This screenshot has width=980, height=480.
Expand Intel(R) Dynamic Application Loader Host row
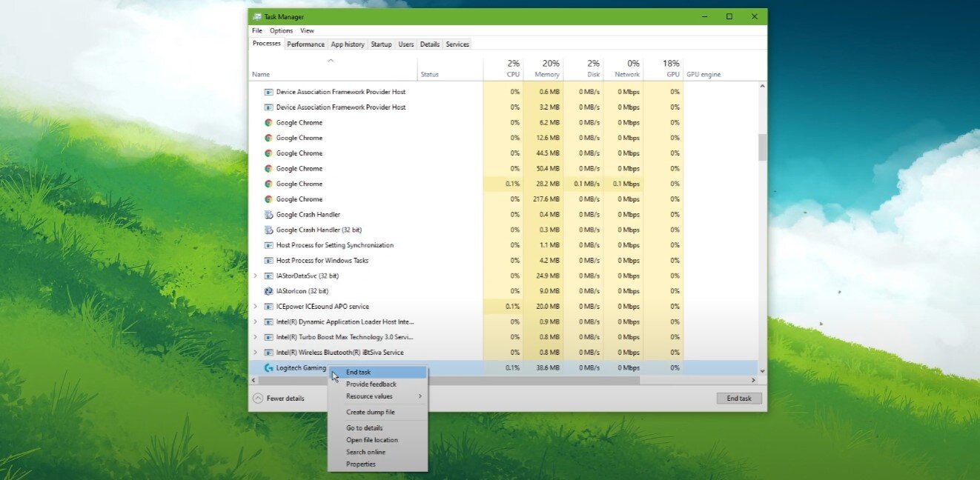coord(255,322)
